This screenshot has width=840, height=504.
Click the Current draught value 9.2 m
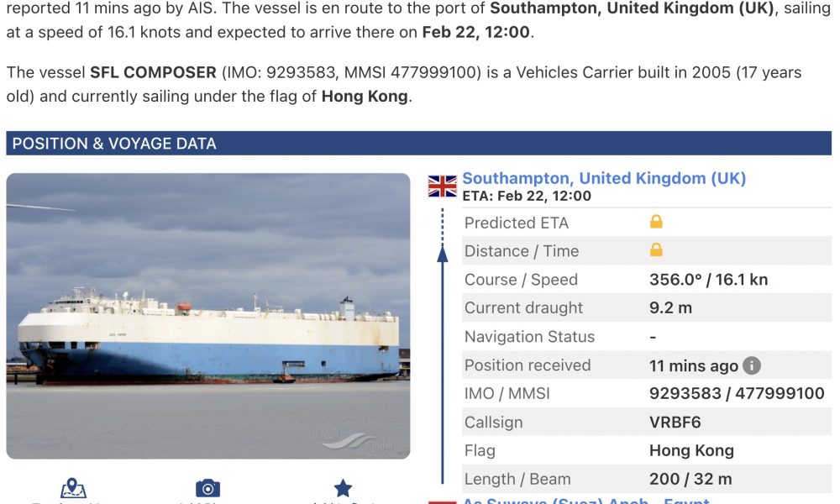(x=670, y=308)
